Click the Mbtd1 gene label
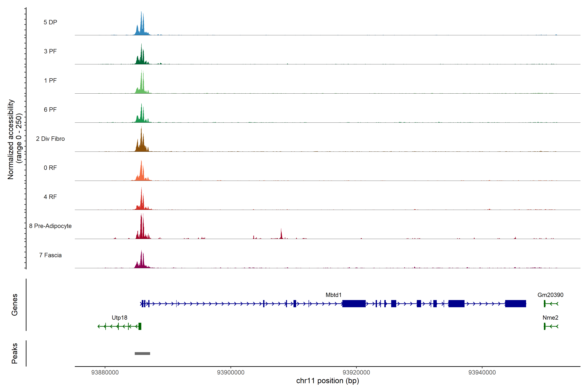 coord(333,295)
